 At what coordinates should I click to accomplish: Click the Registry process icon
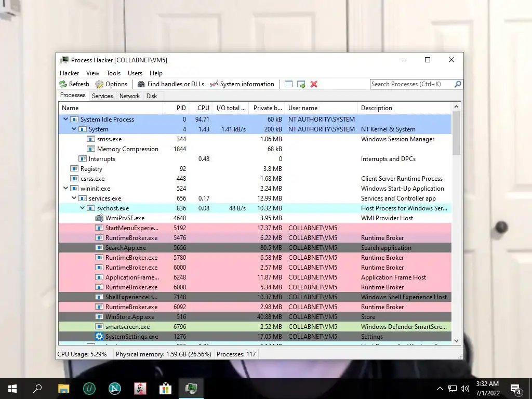click(74, 169)
